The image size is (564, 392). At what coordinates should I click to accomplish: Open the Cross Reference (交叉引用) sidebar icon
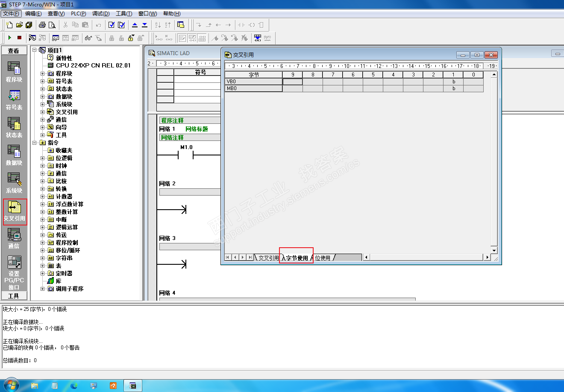15,211
